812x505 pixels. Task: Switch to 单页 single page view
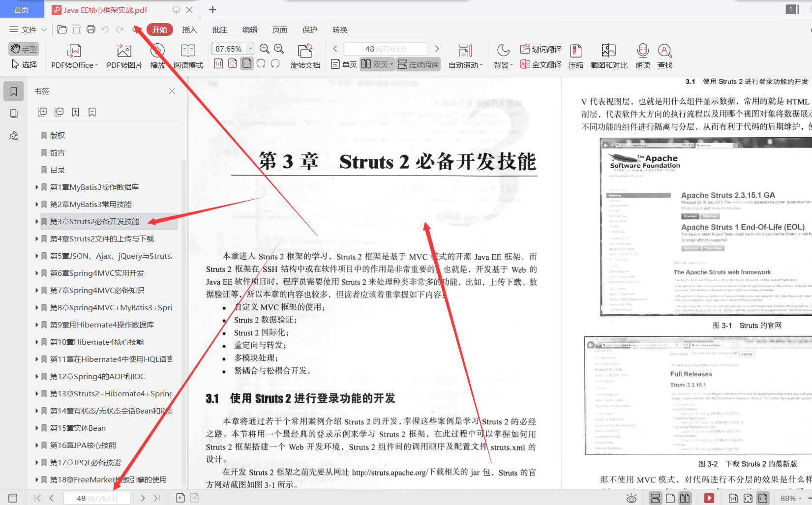pyautogui.click(x=344, y=64)
